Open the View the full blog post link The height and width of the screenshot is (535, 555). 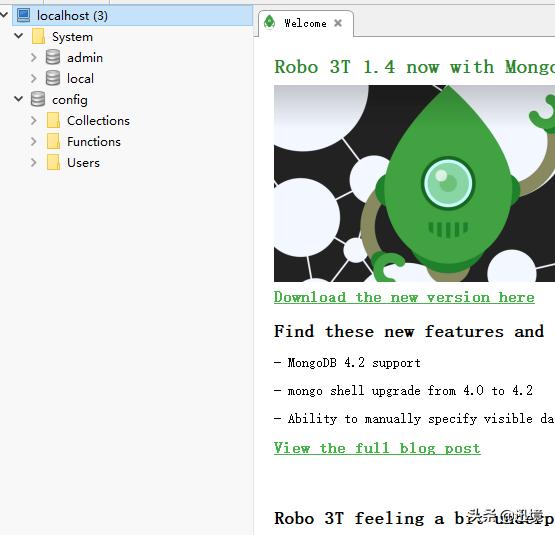pyautogui.click(x=377, y=448)
